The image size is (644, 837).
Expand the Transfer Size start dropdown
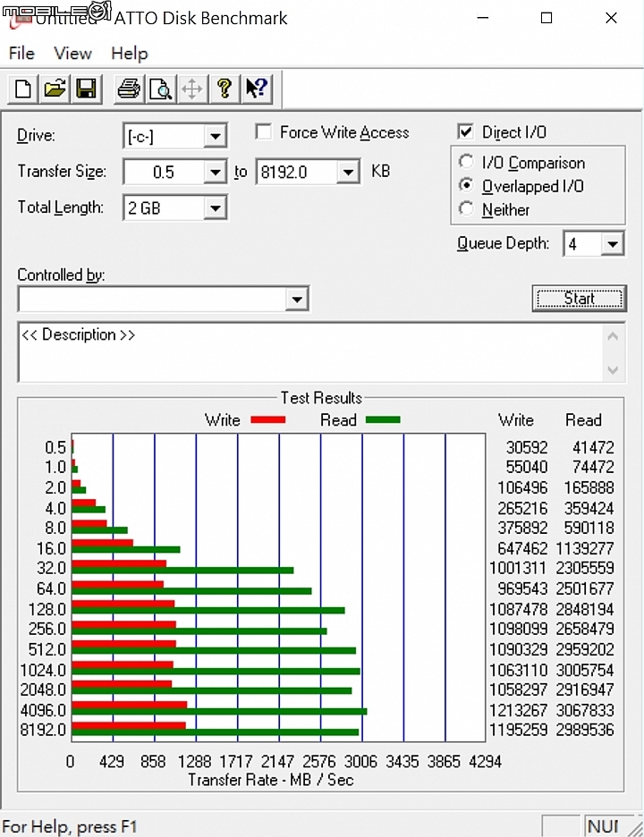[216, 172]
